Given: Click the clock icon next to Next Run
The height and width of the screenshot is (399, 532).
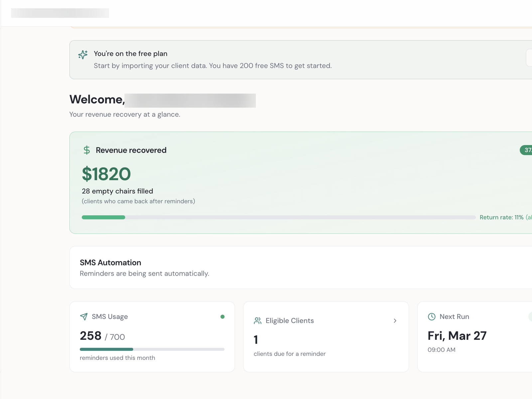Looking at the screenshot, I should pyautogui.click(x=432, y=317).
